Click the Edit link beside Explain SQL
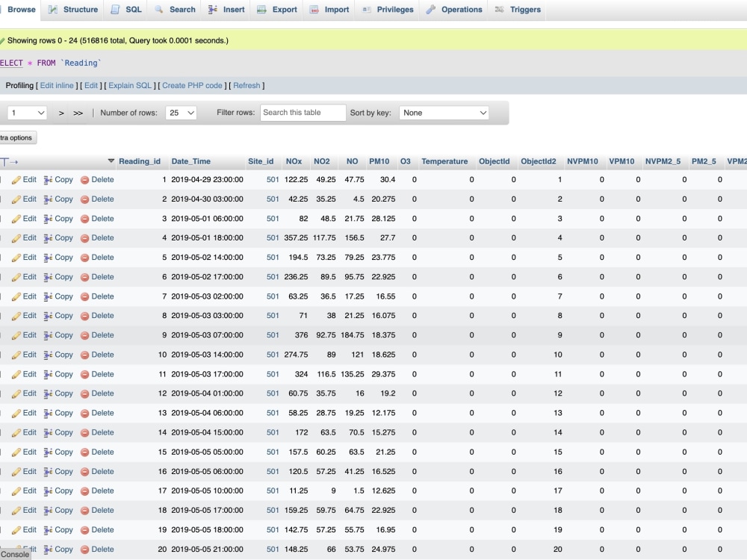The height and width of the screenshot is (560, 747). [x=91, y=86]
